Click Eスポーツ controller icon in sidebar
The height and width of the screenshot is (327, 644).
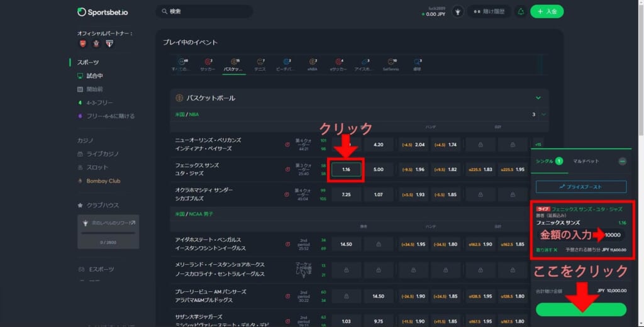[81, 270]
